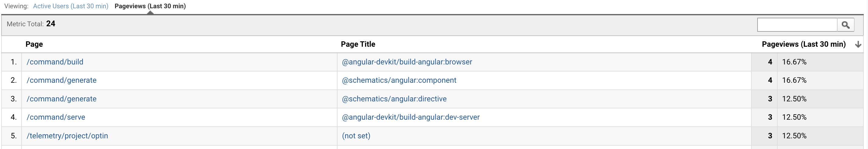Click @angular-devkit/build-angular:dev-server page title

click(410, 117)
